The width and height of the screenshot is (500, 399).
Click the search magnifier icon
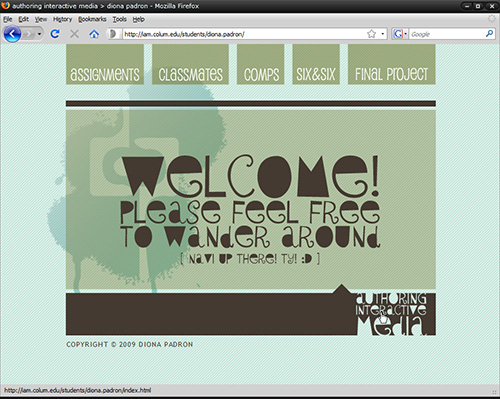pyautogui.click(x=489, y=34)
